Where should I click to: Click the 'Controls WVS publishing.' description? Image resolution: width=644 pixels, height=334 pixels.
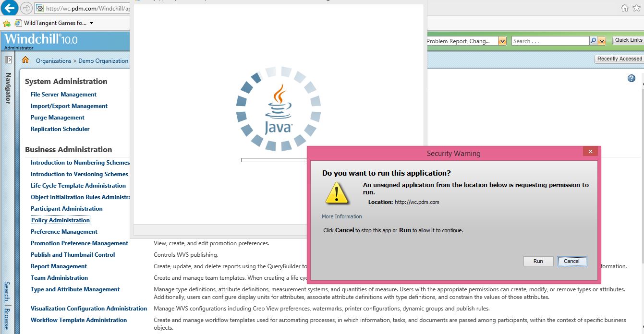[186, 255]
